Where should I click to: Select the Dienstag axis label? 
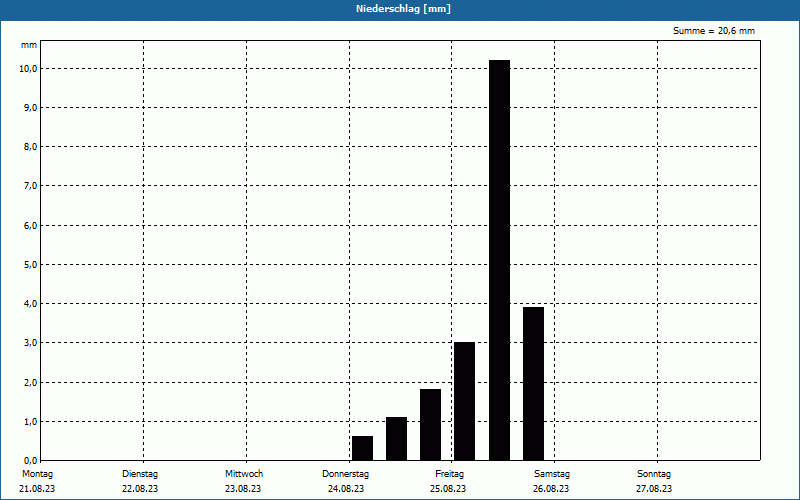tap(140, 474)
